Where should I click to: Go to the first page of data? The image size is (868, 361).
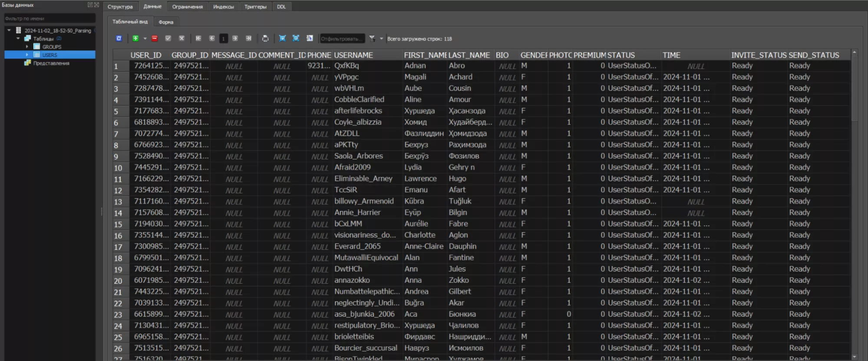(198, 39)
